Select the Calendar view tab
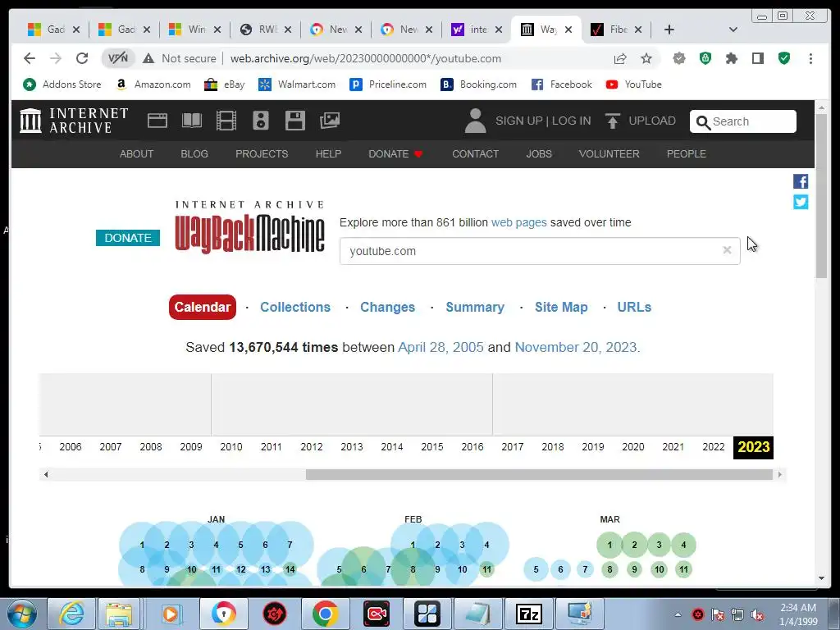The height and width of the screenshot is (630, 840). [x=203, y=307]
